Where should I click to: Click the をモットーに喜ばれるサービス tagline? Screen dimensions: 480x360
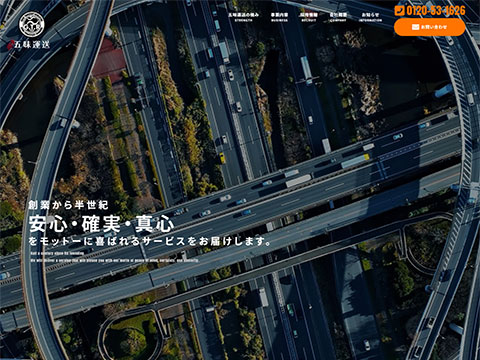click(150, 241)
